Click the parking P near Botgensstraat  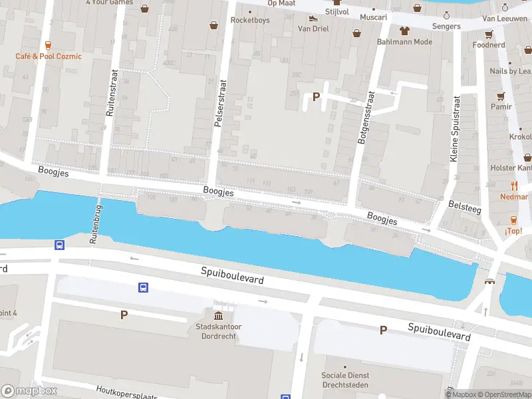[316, 97]
